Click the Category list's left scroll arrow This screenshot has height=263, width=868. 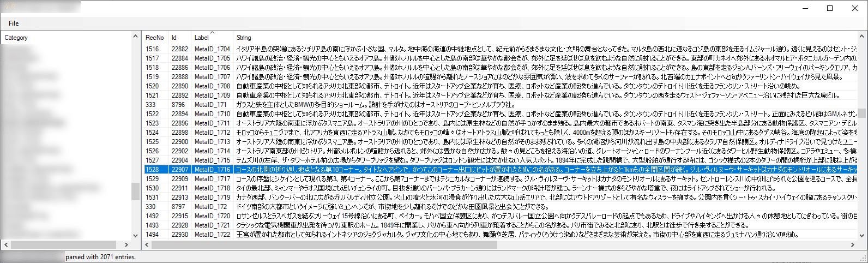(5, 245)
